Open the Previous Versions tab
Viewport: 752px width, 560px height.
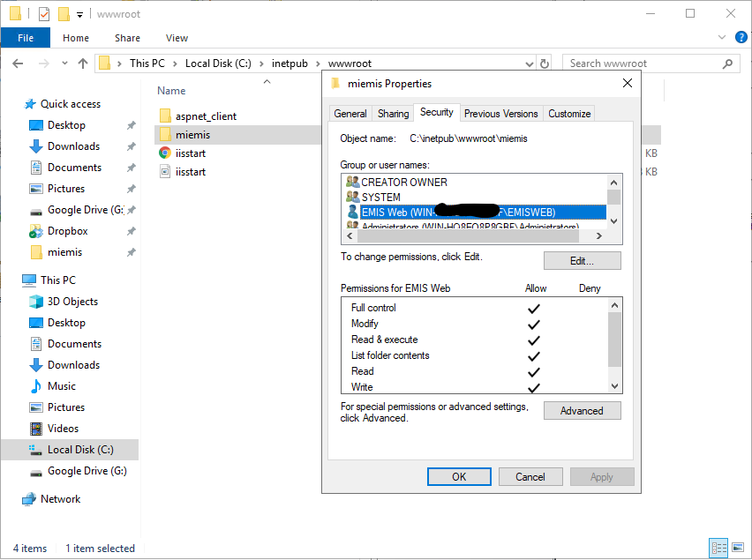(x=500, y=114)
